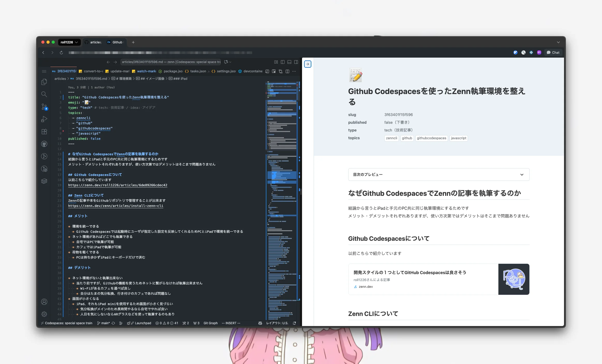Click the notifications bell in status bar
The image size is (602, 364).
[294, 323]
